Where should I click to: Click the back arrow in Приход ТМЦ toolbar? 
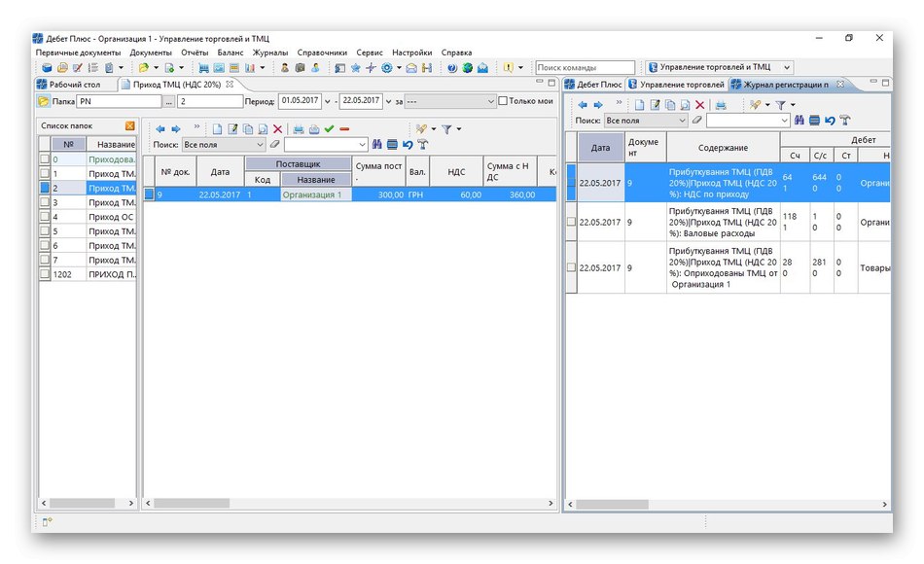point(160,129)
